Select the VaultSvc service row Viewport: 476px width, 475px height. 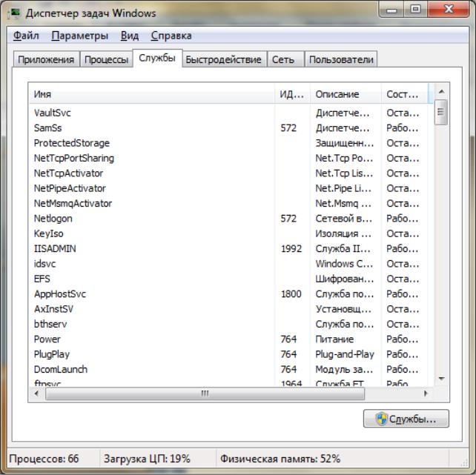pyautogui.click(x=228, y=113)
